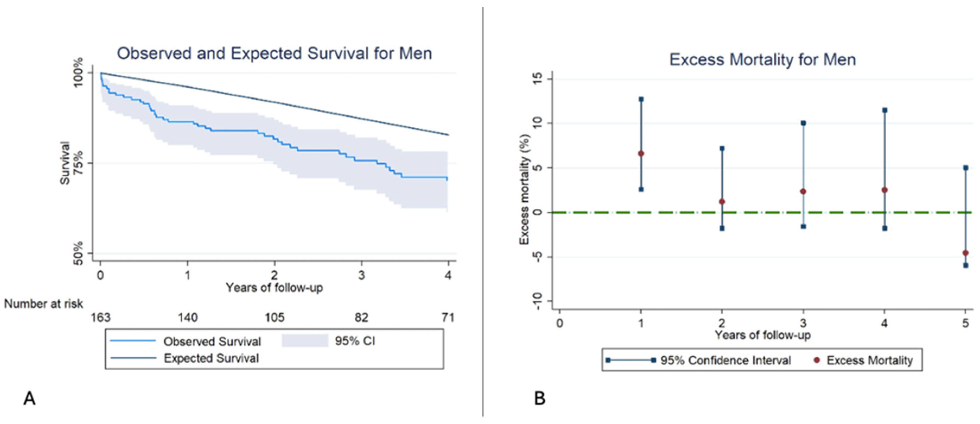Select the number at risk value 71
This screenshot has height=424, width=980.
tap(448, 317)
